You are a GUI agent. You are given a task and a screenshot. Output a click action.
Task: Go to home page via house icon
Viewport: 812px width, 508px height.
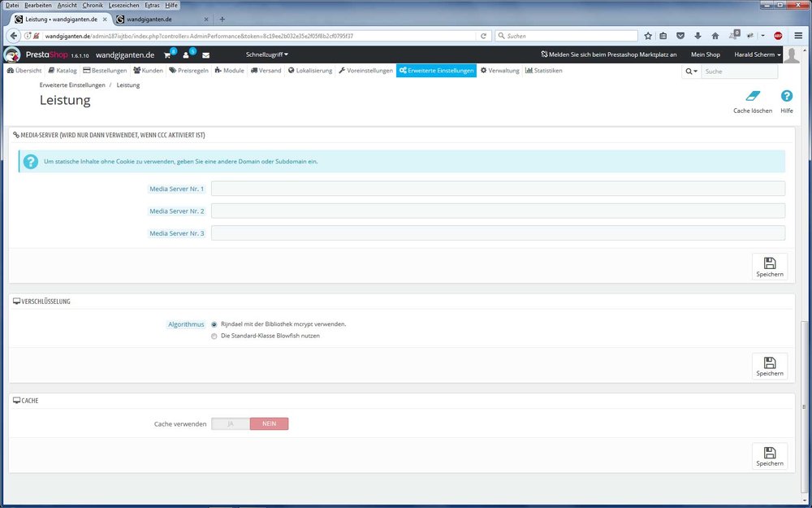pos(715,36)
